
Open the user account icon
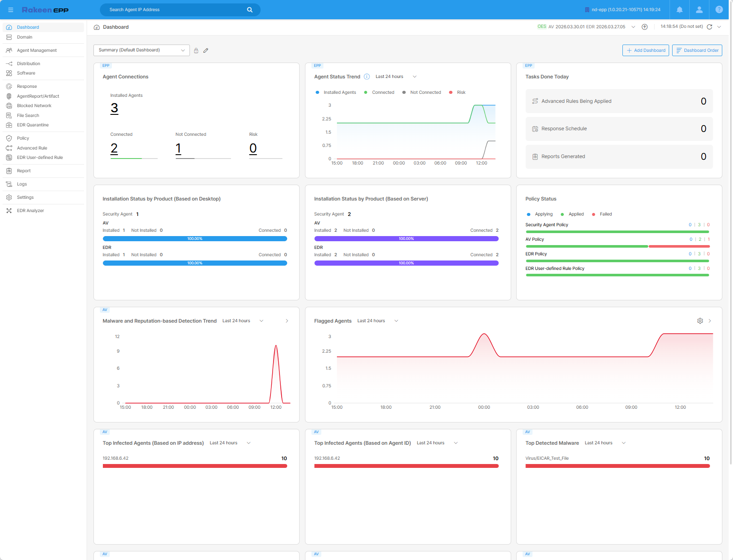[699, 9]
